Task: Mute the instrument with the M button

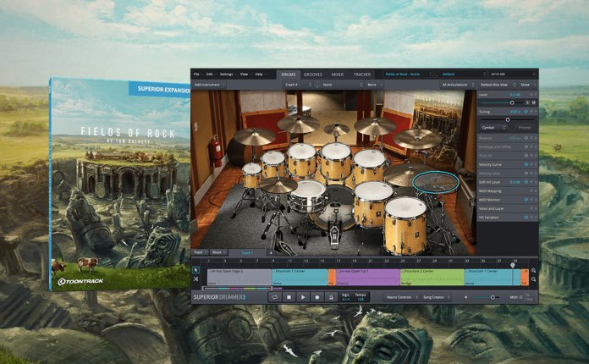Action: click(x=533, y=102)
